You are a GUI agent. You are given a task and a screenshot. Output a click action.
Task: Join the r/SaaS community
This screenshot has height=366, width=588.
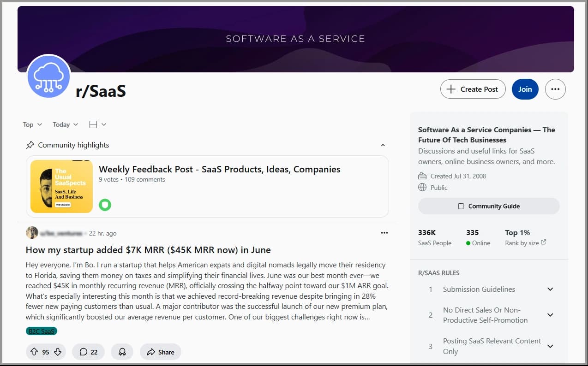tap(525, 89)
